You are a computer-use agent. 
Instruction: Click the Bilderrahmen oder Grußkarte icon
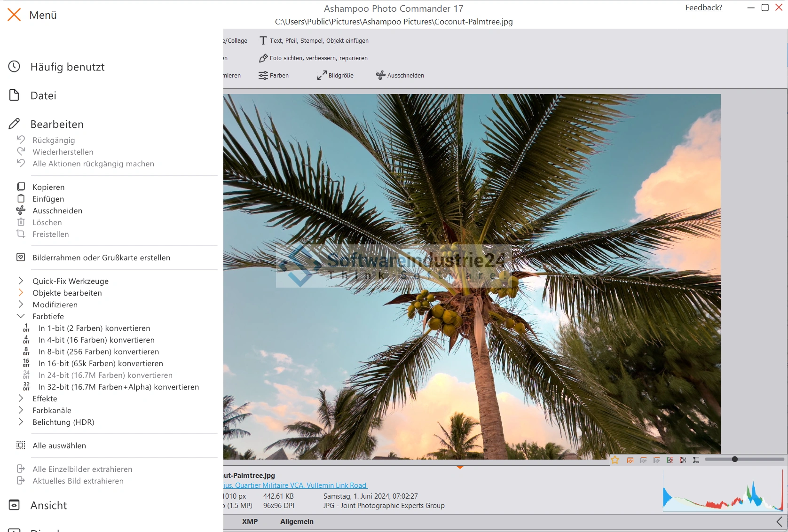[x=21, y=257]
